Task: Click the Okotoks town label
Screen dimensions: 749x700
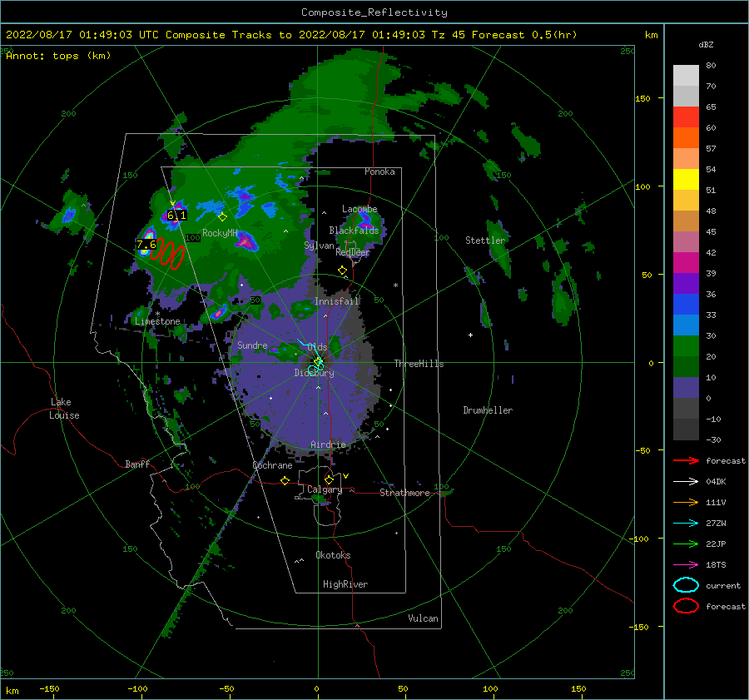Action: pyautogui.click(x=333, y=555)
